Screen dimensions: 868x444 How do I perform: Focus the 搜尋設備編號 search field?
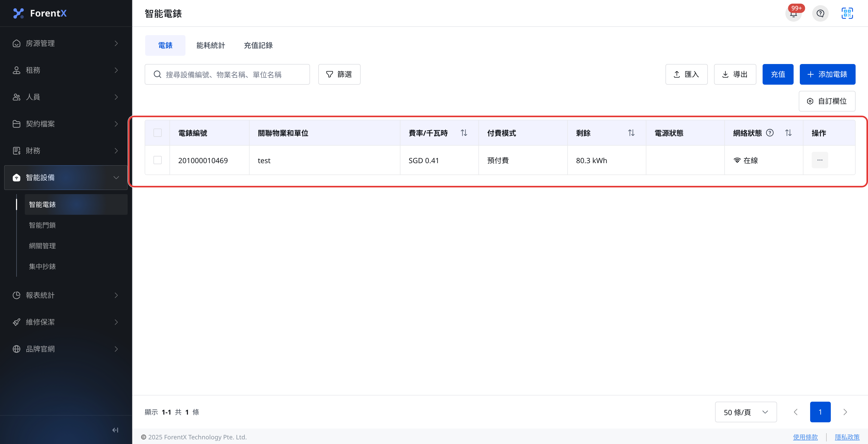tap(227, 74)
